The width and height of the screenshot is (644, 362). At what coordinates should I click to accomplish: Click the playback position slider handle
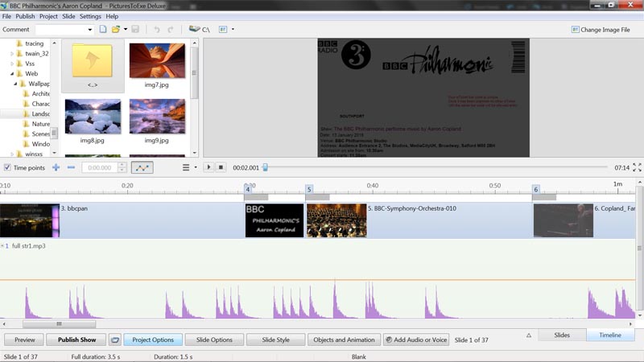(266, 167)
